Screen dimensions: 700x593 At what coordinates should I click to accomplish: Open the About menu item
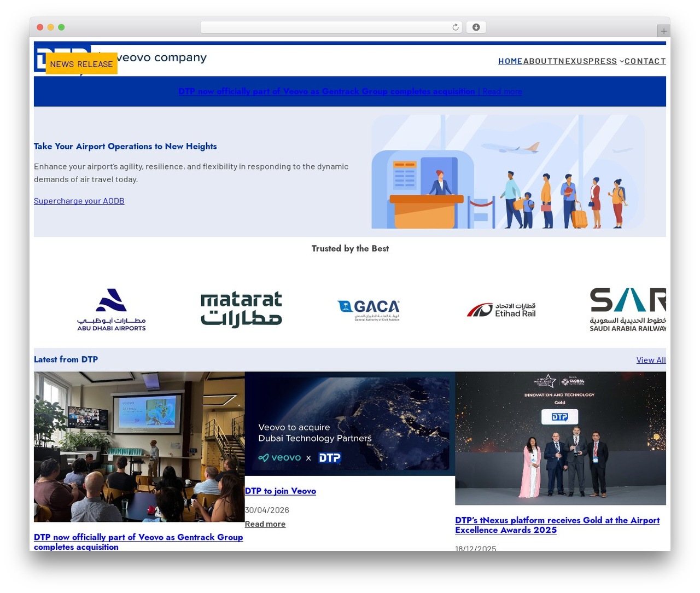click(x=538, y=61)
